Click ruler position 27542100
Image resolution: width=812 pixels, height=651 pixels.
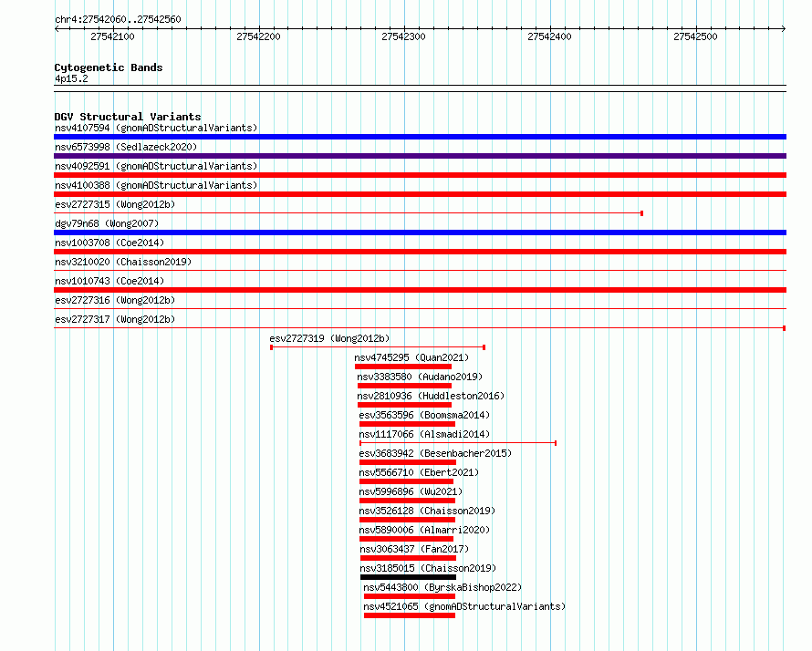click(112, 36)
